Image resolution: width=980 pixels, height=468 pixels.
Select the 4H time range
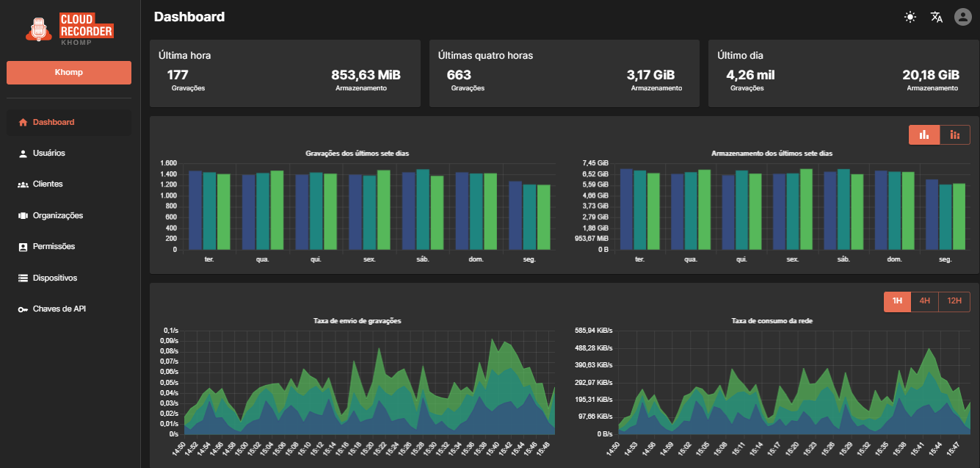(x=924, y=301)
